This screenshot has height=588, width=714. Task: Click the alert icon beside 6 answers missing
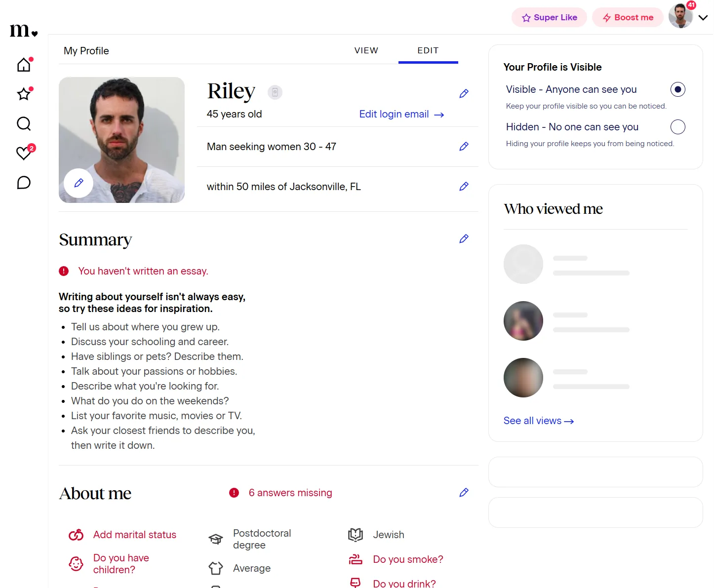click(234, 493)
